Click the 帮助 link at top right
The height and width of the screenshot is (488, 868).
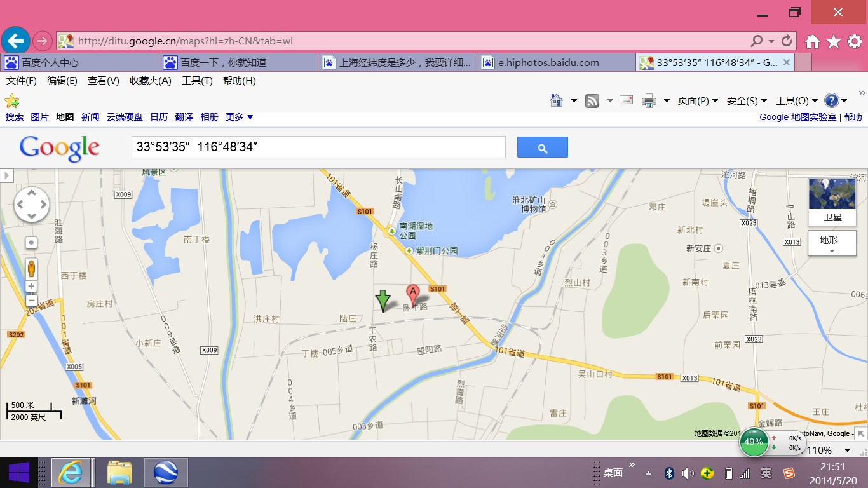pos(853,117)
